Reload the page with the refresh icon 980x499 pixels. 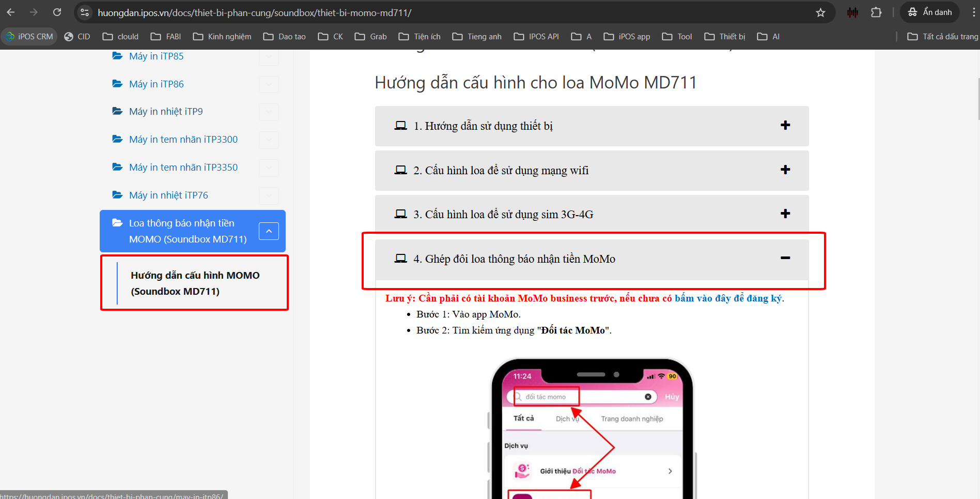57,12
